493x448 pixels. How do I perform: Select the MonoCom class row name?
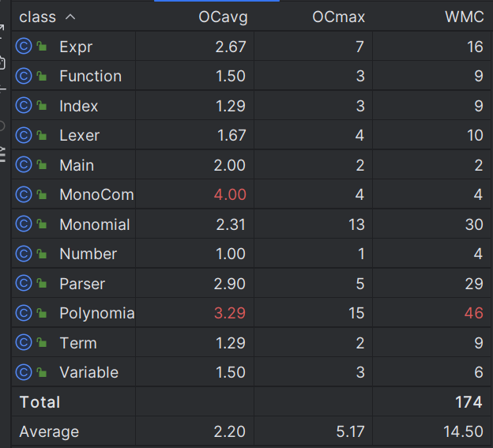97,194
